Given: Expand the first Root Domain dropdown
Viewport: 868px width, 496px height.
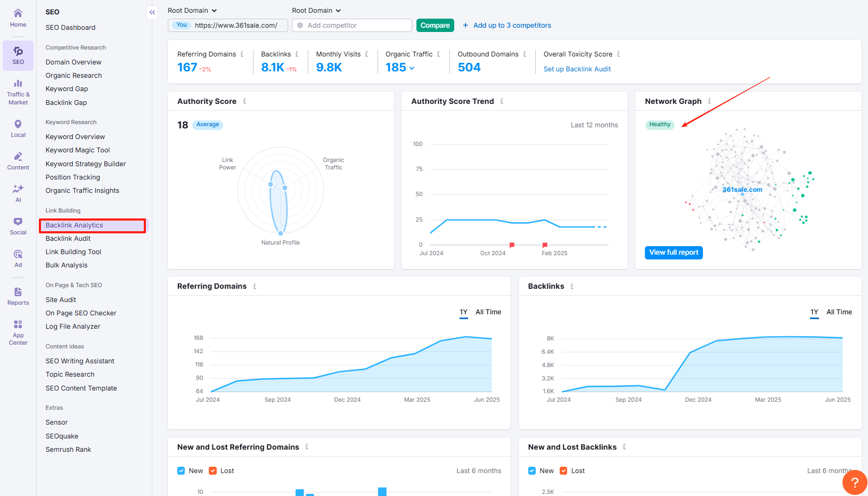Looking at the screenshot, I should (x=192, y=11).
